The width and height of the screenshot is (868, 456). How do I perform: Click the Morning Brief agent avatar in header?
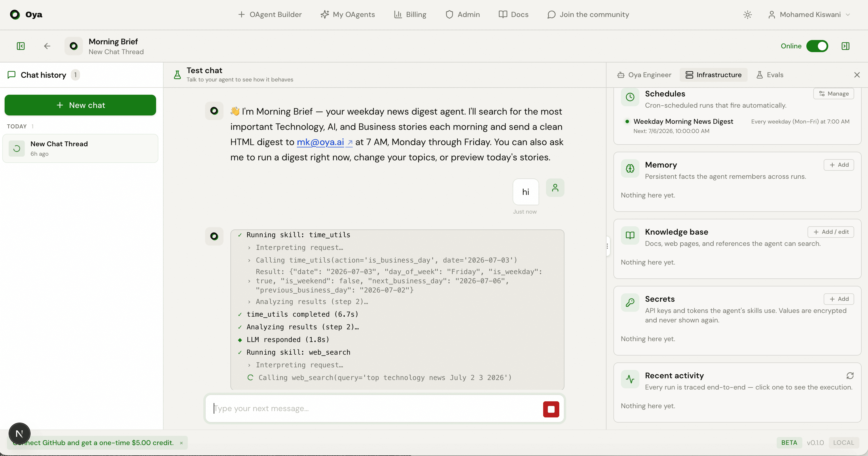73,46
